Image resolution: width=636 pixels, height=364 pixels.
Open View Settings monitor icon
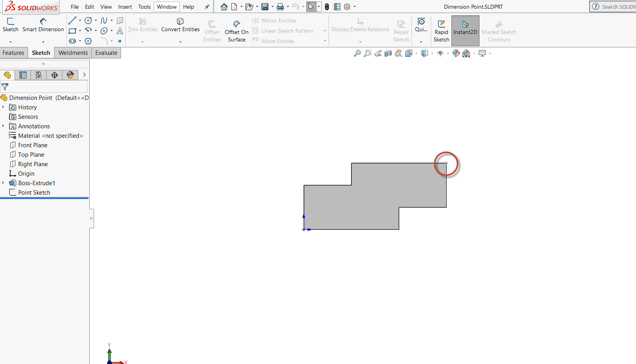[x=482, y=53]
